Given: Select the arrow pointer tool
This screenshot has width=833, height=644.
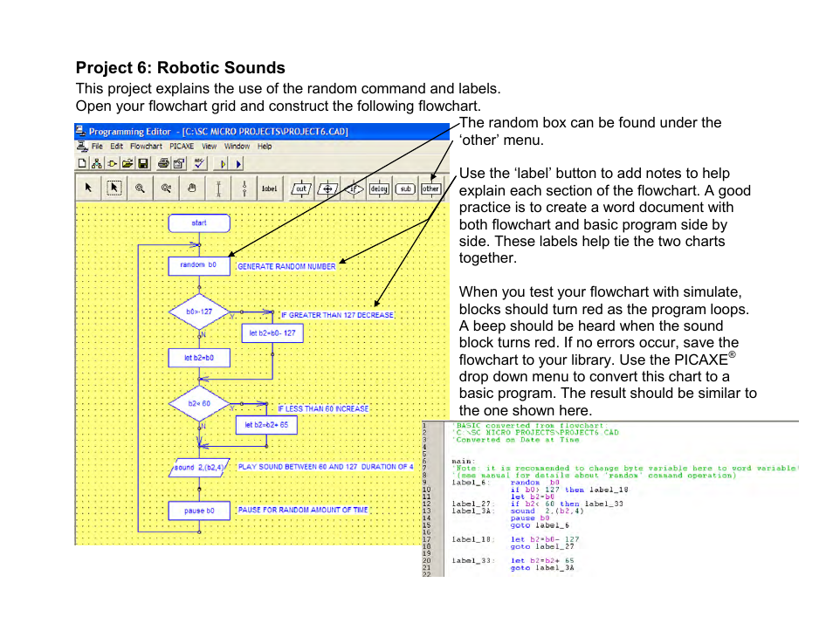Looking at the screenshot, I should click(x=88, y=188).
